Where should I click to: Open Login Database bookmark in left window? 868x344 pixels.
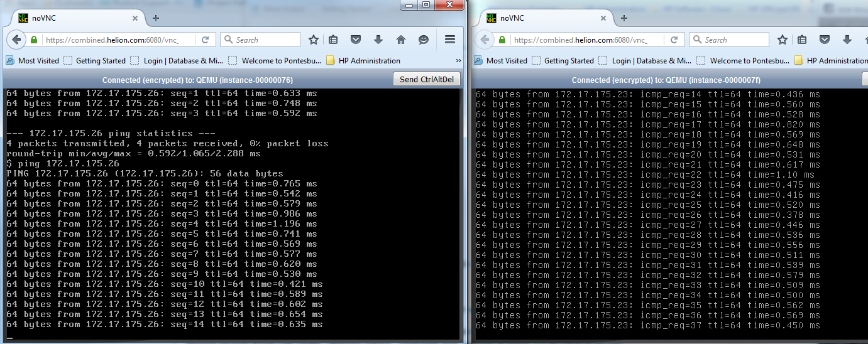(177, 61)
